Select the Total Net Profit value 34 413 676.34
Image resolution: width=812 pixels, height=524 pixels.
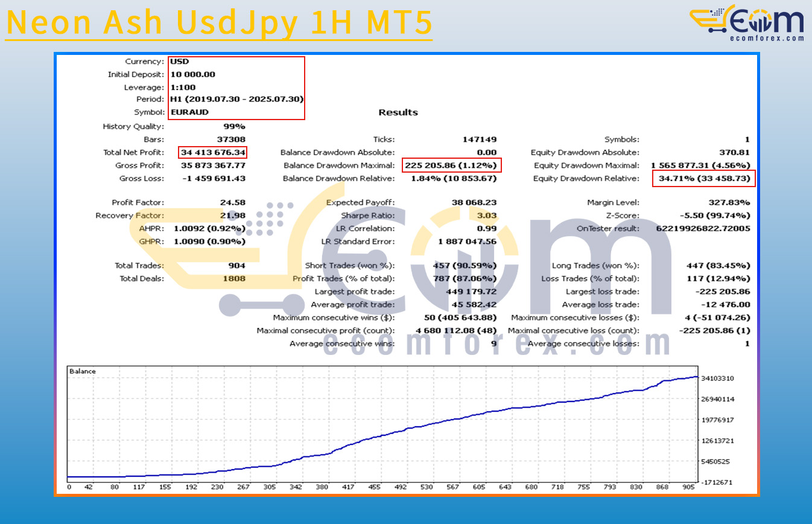click(x=213, y=153)
